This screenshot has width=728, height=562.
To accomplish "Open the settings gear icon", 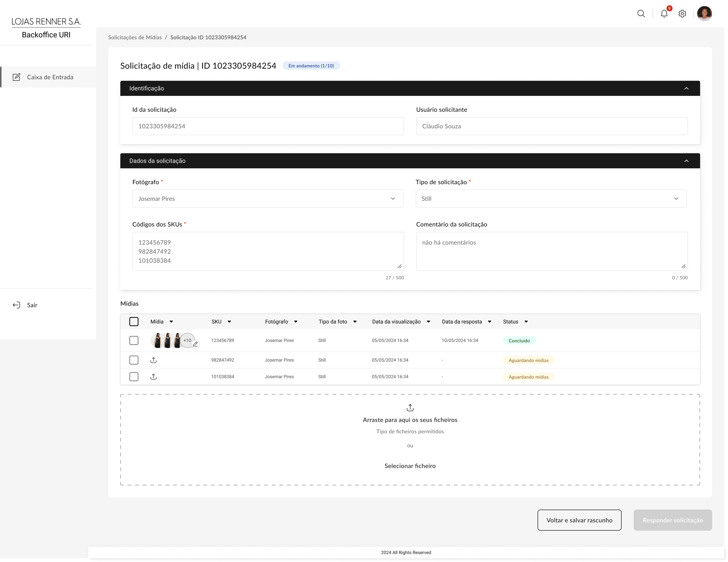I will pyautogui.click(x=682, y=14).
